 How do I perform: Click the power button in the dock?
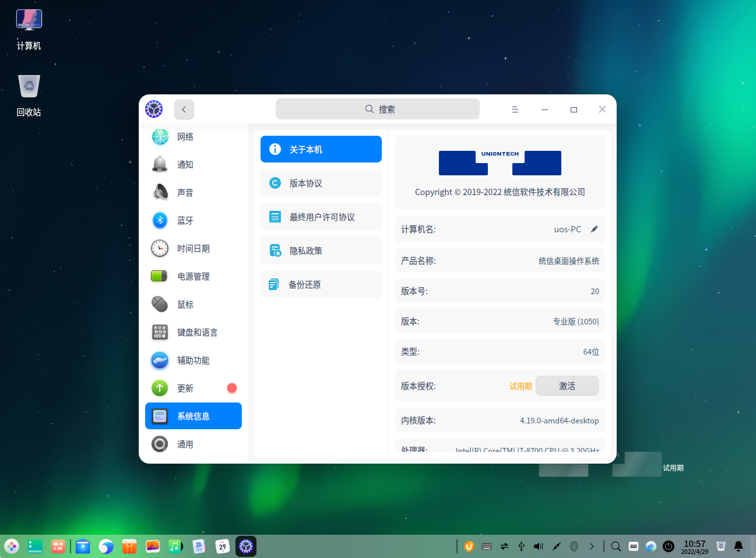pos(669,546)
